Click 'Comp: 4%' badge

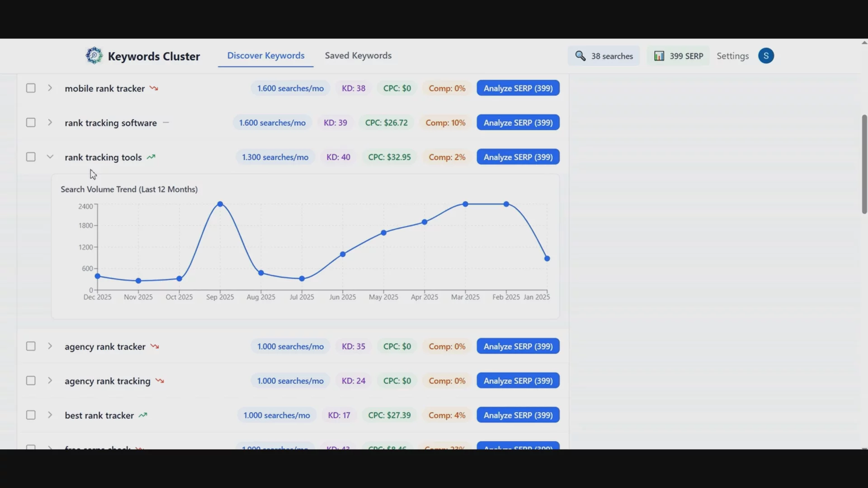click(x=447, y=415)
